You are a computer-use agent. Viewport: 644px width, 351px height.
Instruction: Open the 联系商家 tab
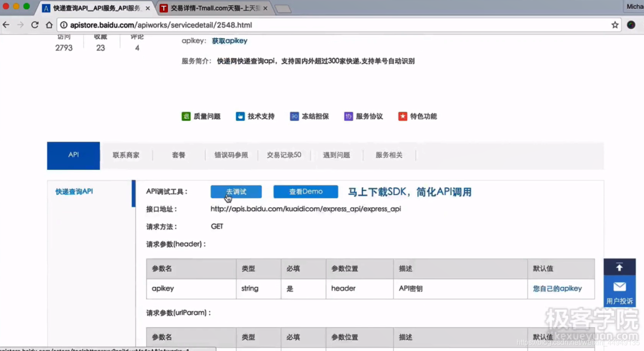click(126, 155)
